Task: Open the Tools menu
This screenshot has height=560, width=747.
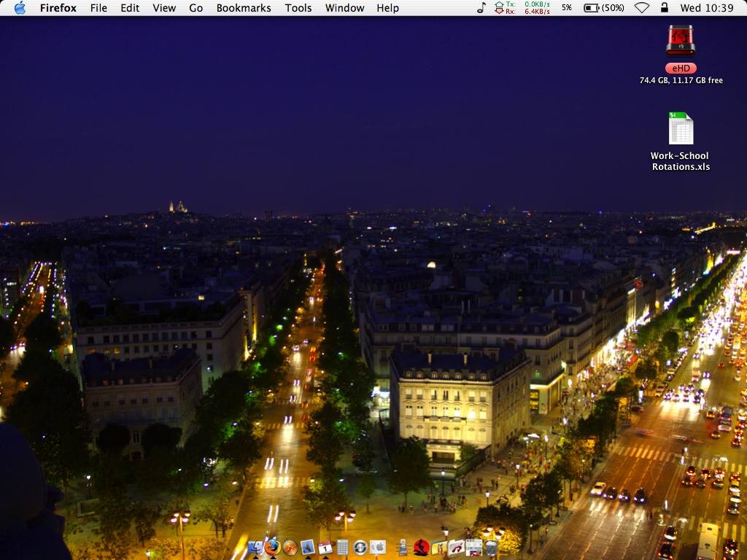Action: [x=298, y=8]
